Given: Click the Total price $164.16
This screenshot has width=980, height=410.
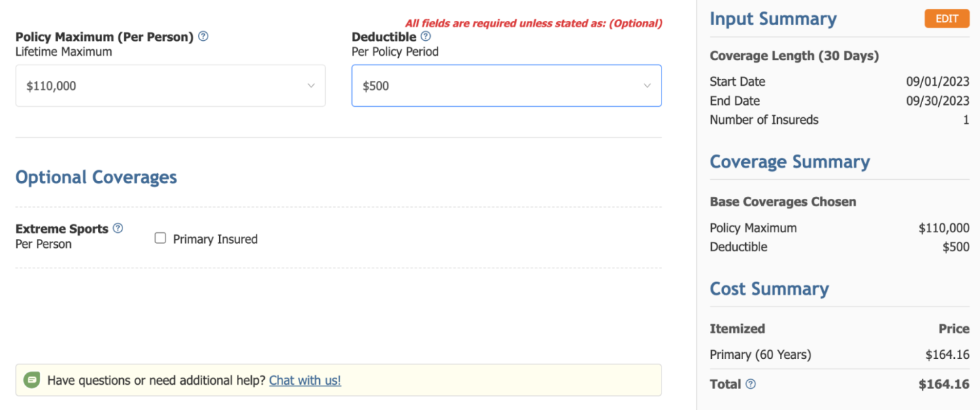Looking at the screenshot, I should (943, 384).
